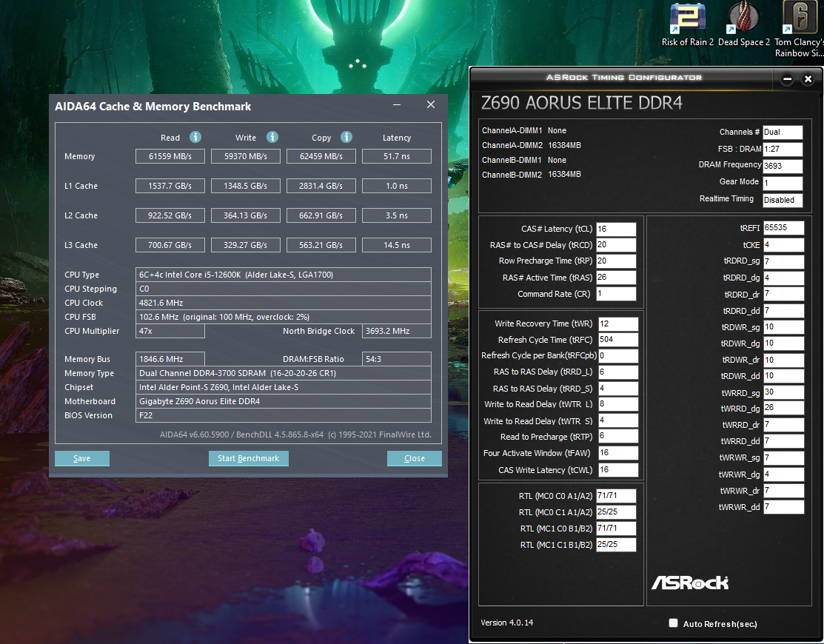The height and width of the screenshot is (644, 824).
Task: Click the Refresh Cycle per Bank (tRFCpb) field
Action: [618, 355]
